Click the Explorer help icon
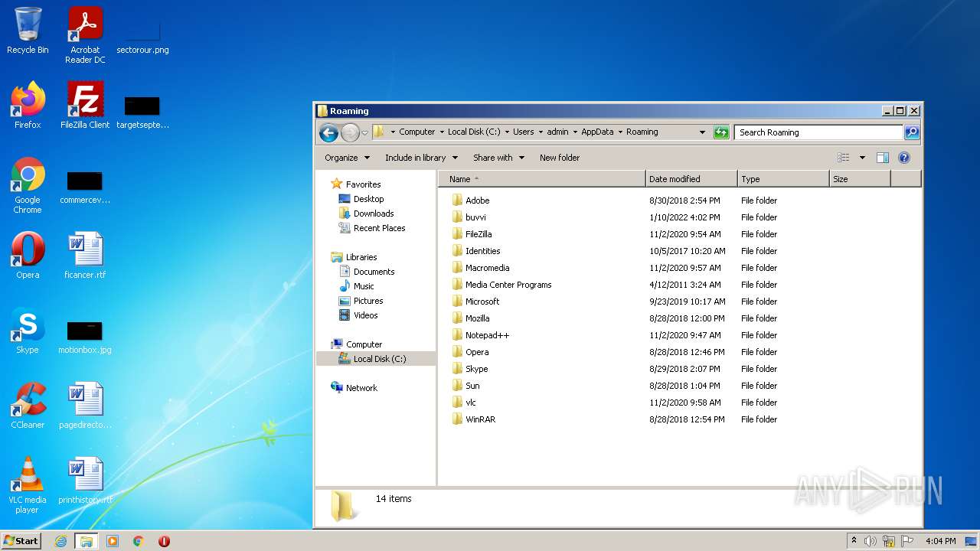980x551 pixels. pyautogui.click(x=904, y=158)
